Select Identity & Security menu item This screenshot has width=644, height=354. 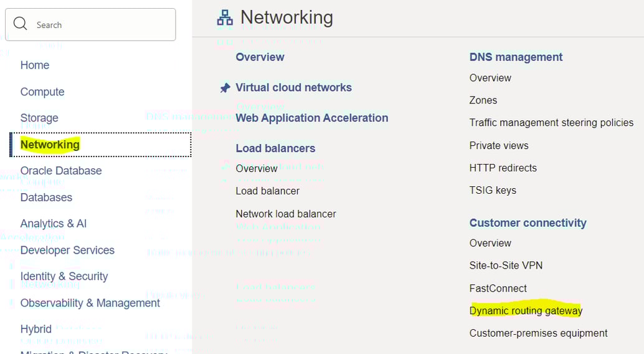[x=64, y=276]
